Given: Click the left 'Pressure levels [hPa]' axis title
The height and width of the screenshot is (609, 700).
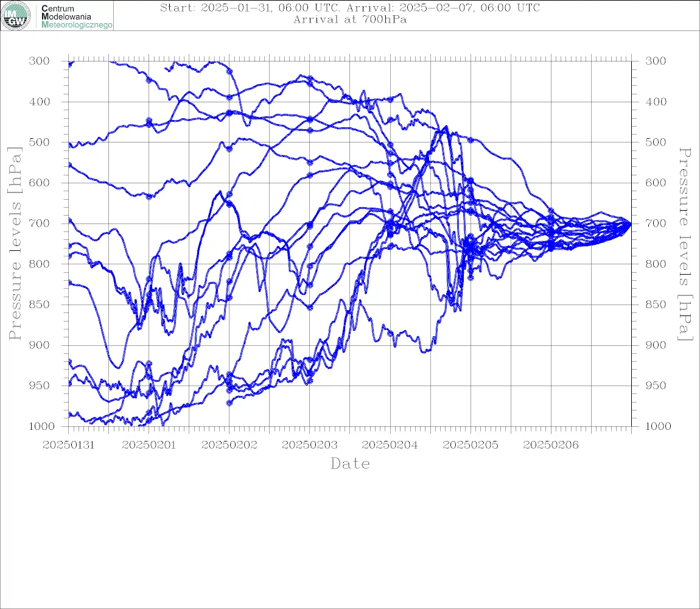Looking at the screenshot, I should coord(15,244).
